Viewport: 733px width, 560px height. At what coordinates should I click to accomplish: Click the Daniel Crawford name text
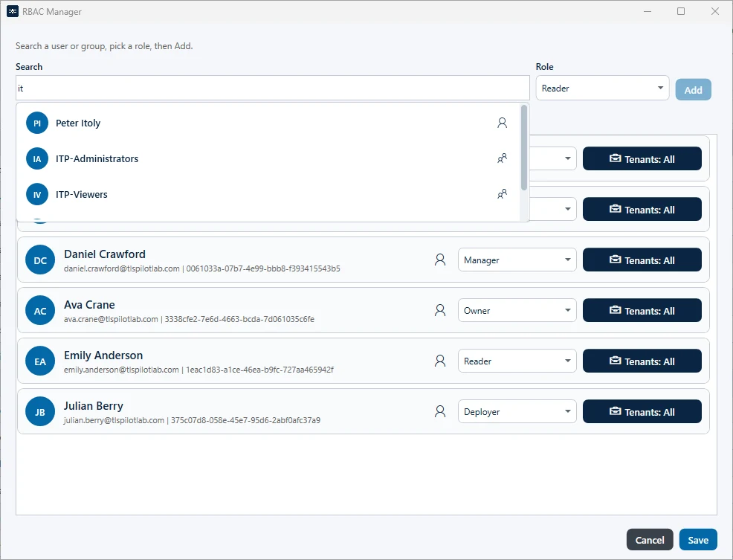(x=105, y=254)
